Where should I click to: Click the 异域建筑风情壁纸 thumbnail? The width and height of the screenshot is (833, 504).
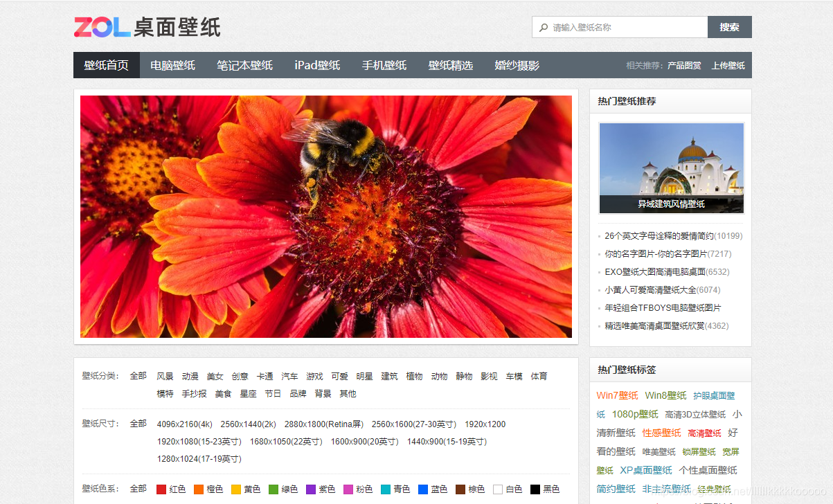click(670, 168)
